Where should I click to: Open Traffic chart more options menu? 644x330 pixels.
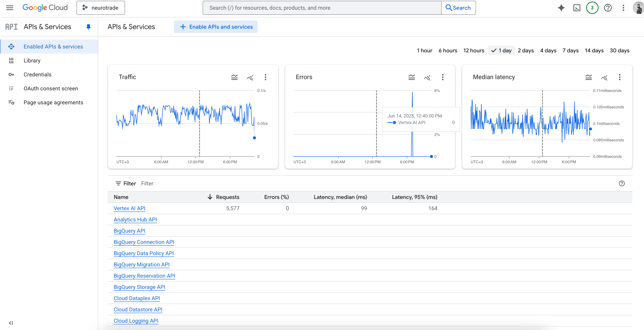(x=265, y=77)
